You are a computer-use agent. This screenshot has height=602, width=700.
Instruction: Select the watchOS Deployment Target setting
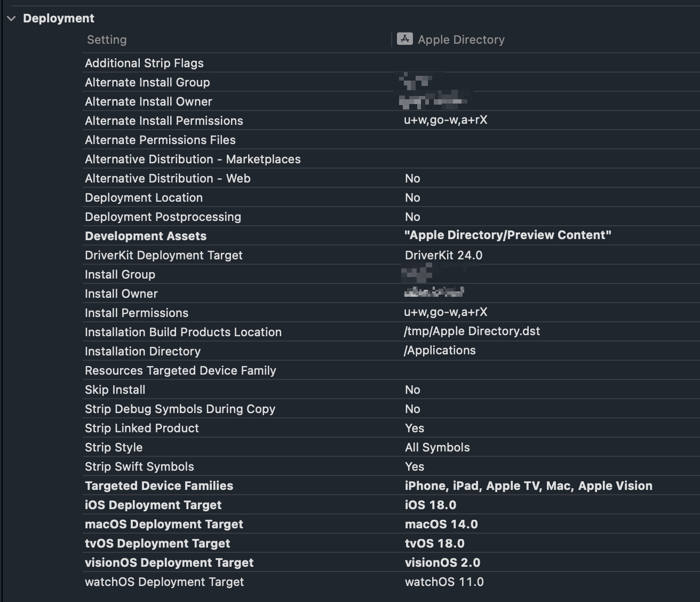point(164,582)
